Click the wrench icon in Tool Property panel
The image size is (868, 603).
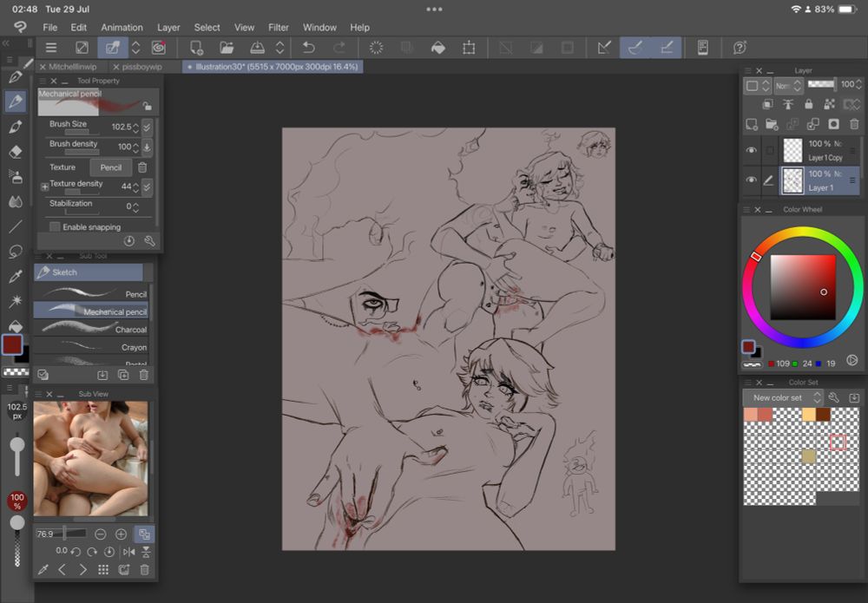[149, 241]
